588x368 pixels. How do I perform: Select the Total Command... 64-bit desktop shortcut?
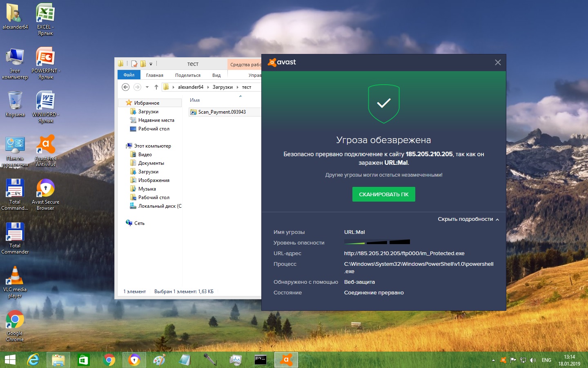tap(15, 195)
